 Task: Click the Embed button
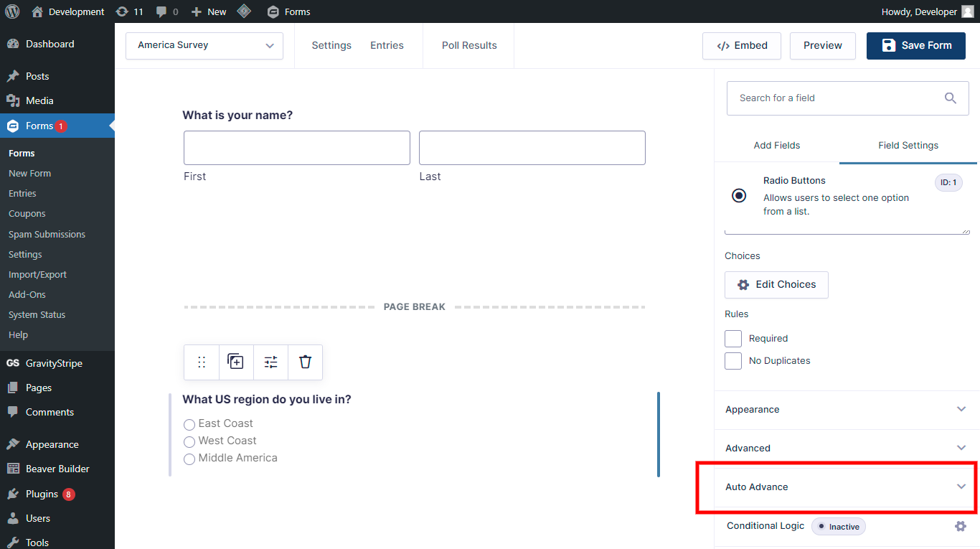pyautogui.click(x=742, y=45)
